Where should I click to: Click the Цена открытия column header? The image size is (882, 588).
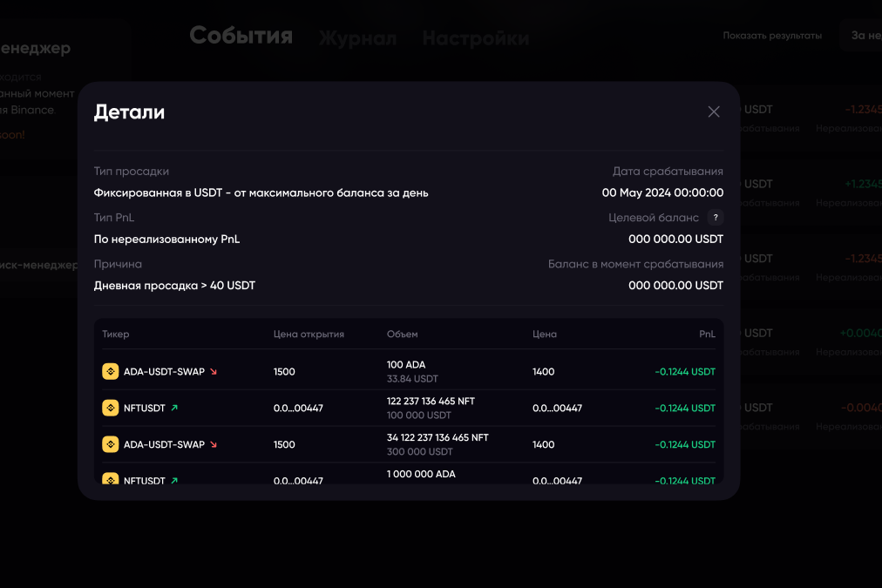click(x=309, y=334)
